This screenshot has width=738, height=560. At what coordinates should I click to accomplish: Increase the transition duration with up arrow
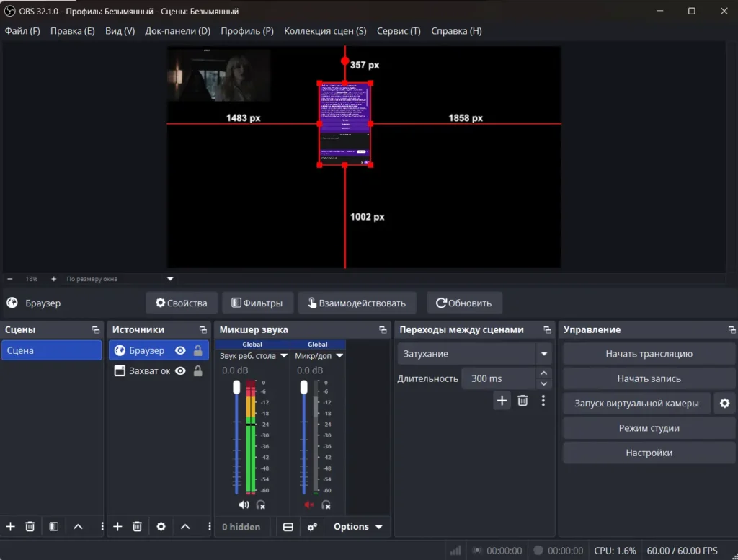pyautogui.click(x=544, y=373)
